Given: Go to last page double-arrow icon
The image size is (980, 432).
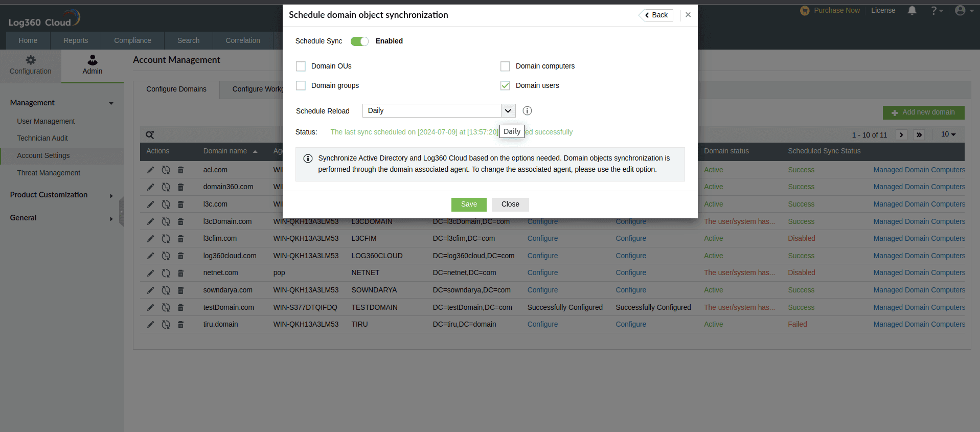Looking at the screenshot, I should tap(919, 135).
